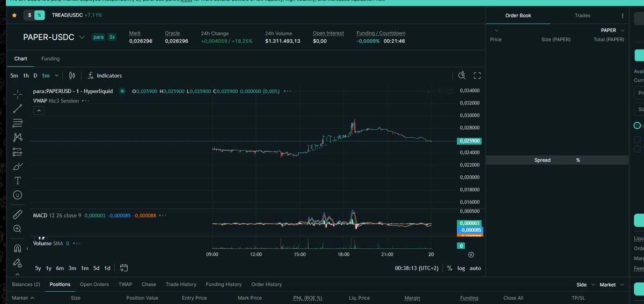The image size is (644, 304).
Task: Switch to the Funding tab
Action: pos(50,58)
